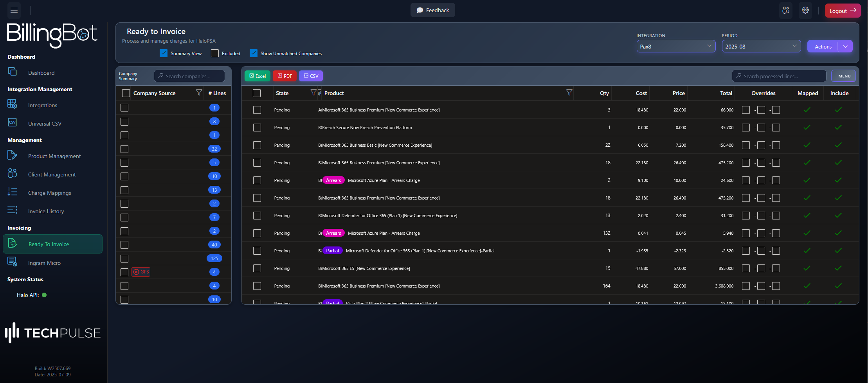
Task: Click the Feedback button
Action: [433, 10]
